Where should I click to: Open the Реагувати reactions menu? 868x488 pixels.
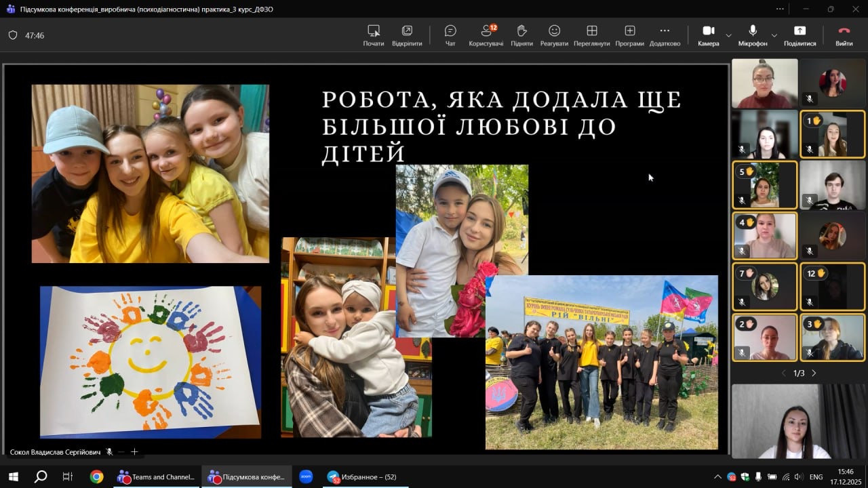[554, 35]
